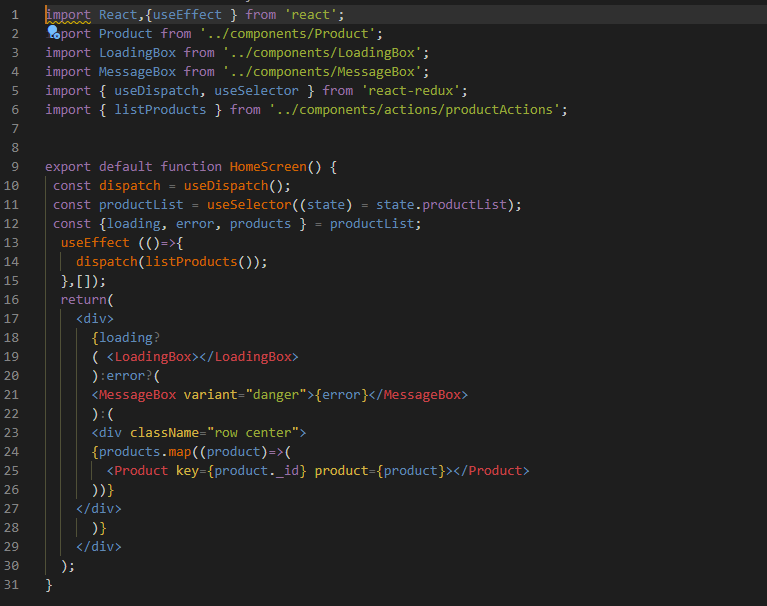Click 'key' attribute of Product component
The image size is (767, 606).
(x=187, y=471)
